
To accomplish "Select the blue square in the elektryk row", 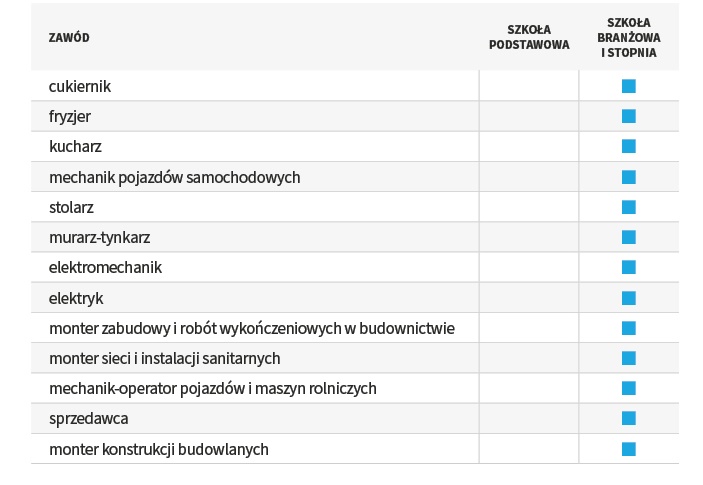I will [629, 298].
